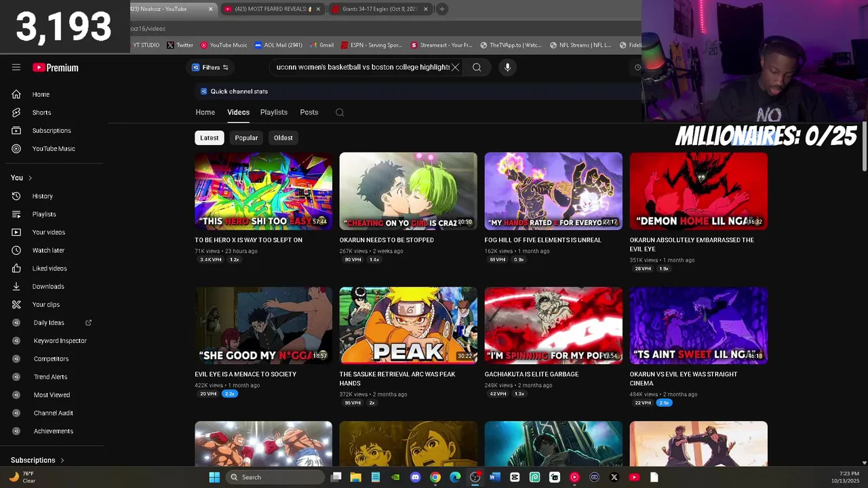Open the Twitter bookmark
Screen dimensions: 868x488
[x=180, y=45]
